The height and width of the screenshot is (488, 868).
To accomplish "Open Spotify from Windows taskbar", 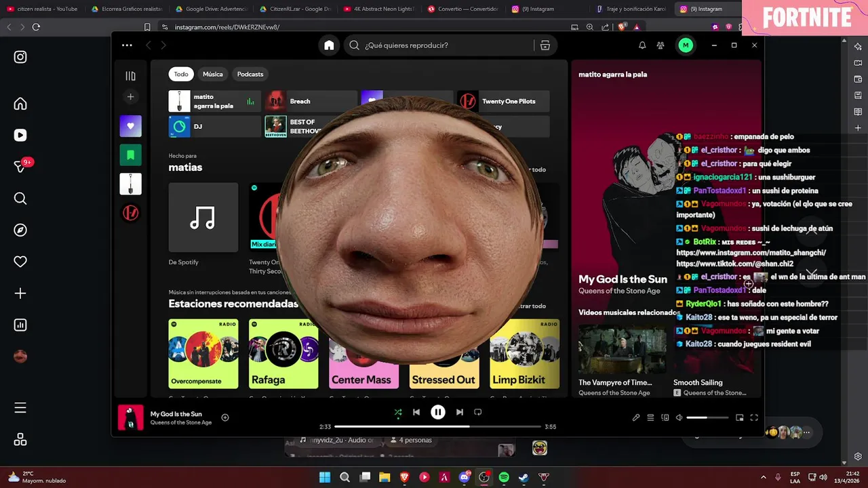I will 504,477.
